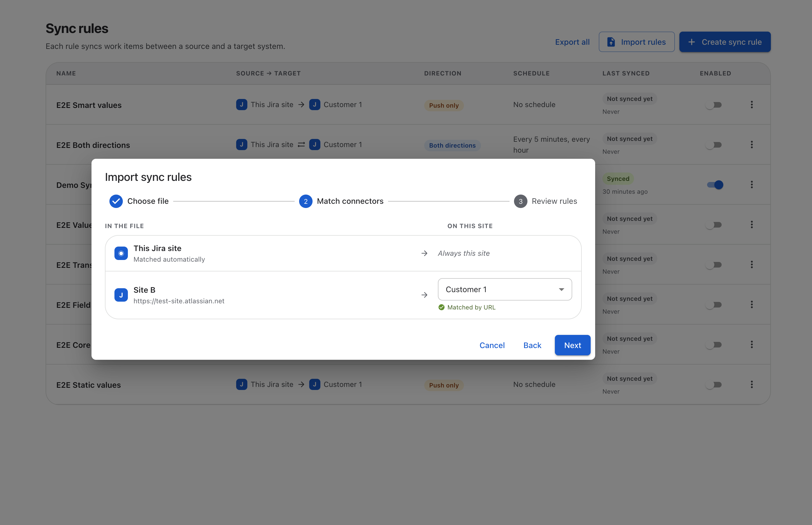Open more actions menu for E2E Both directions
The height and width of the screenshot is (525, 812).
(751, 145)
